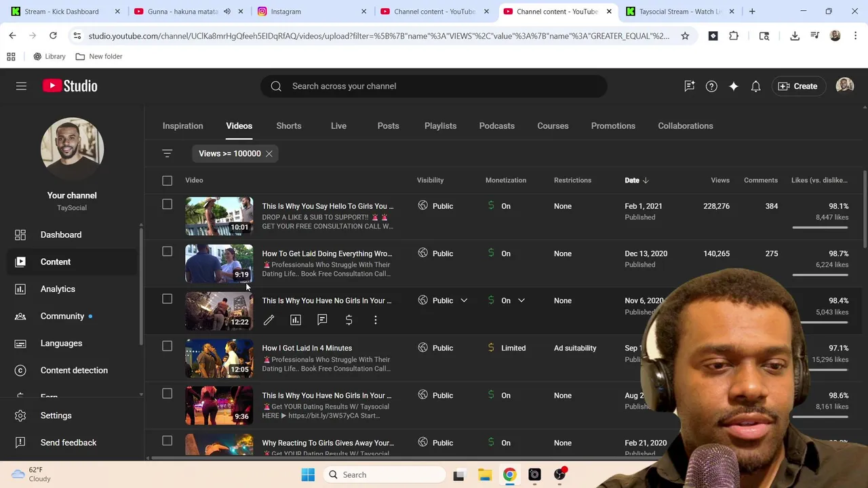Expand visibility dropdown for the hovered video
This screenshot has height=488, width=868.
click(x=464, y=300)
